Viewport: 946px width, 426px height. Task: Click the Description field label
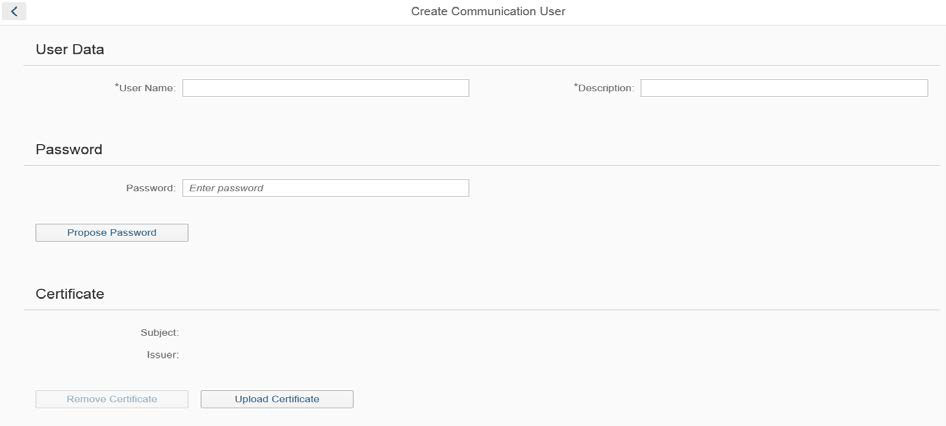(606, 88)
